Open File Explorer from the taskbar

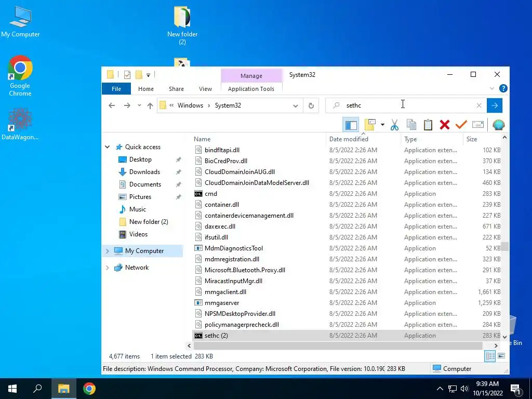(x=63, y=389)
